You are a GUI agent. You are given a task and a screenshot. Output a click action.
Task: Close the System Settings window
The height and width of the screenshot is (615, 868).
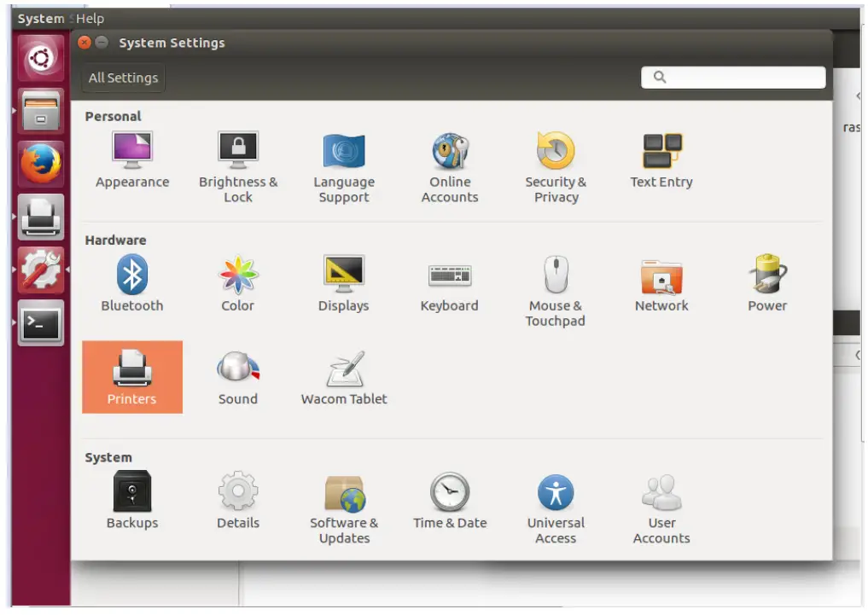coord(84,43)
